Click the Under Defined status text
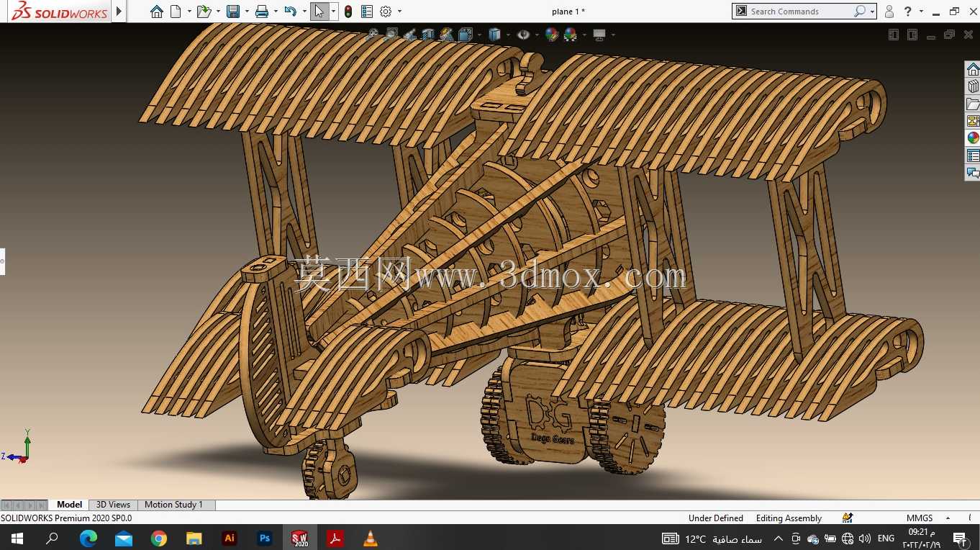Screen dimensions: 980x550 (716, 518)
